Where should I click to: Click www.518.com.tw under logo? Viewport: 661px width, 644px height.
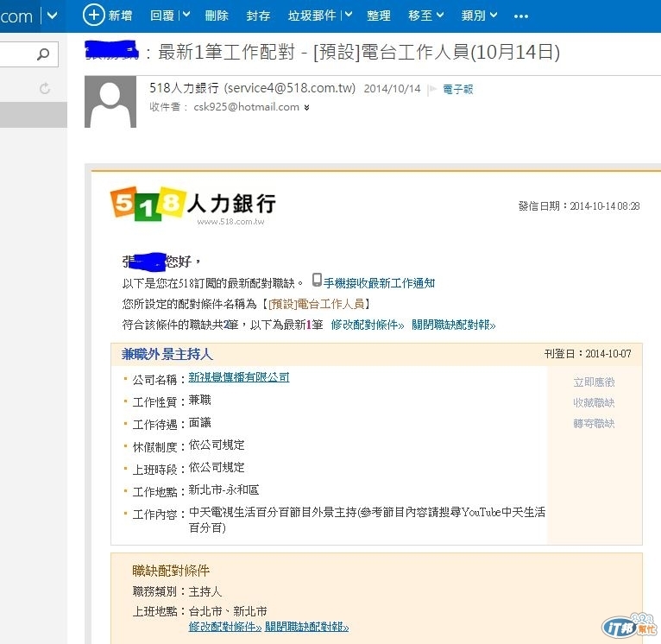click(230, 221)
